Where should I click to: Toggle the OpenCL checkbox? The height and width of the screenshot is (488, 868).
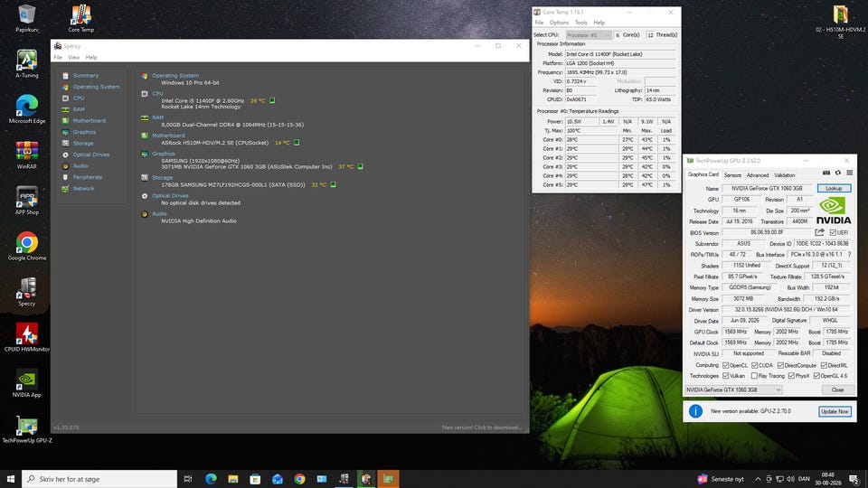click(726, 365)
